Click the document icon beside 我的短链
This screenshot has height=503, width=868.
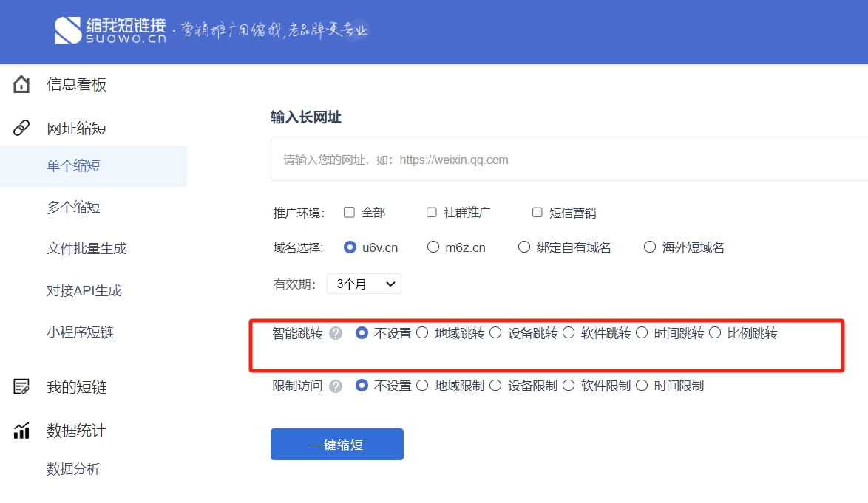(21, 386)
